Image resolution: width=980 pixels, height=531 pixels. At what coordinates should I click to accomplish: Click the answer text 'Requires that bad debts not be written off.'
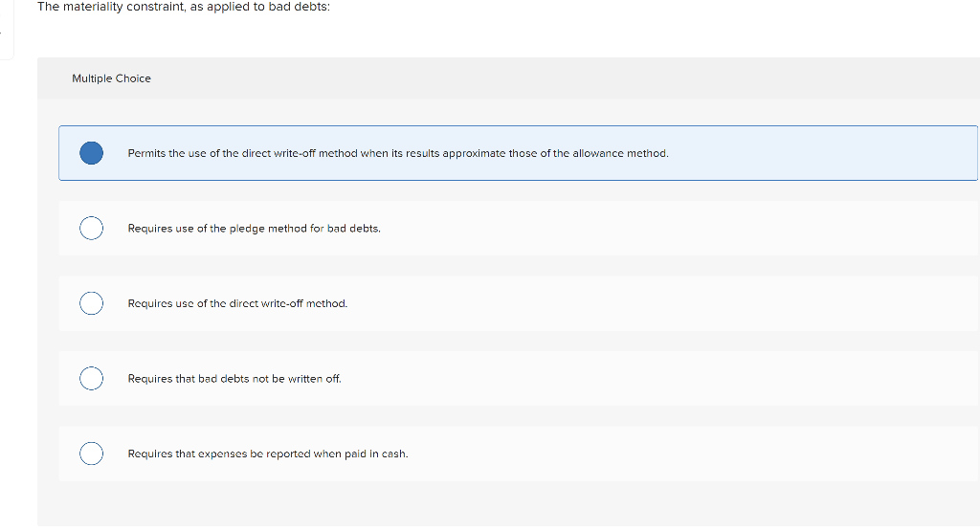tap(234, 379)
